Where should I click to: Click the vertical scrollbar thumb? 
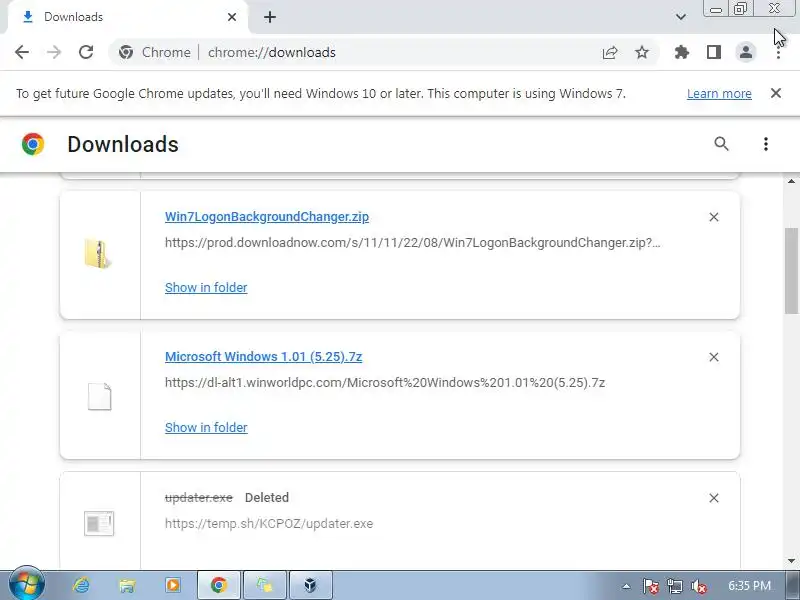point(791,270)
